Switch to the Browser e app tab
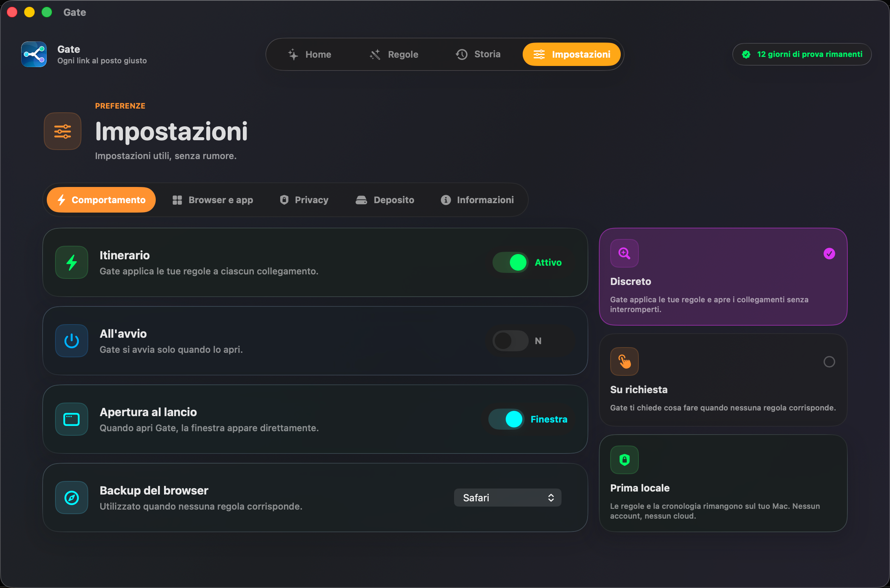This screenshot has width=890, height=588. pos(213,200)
